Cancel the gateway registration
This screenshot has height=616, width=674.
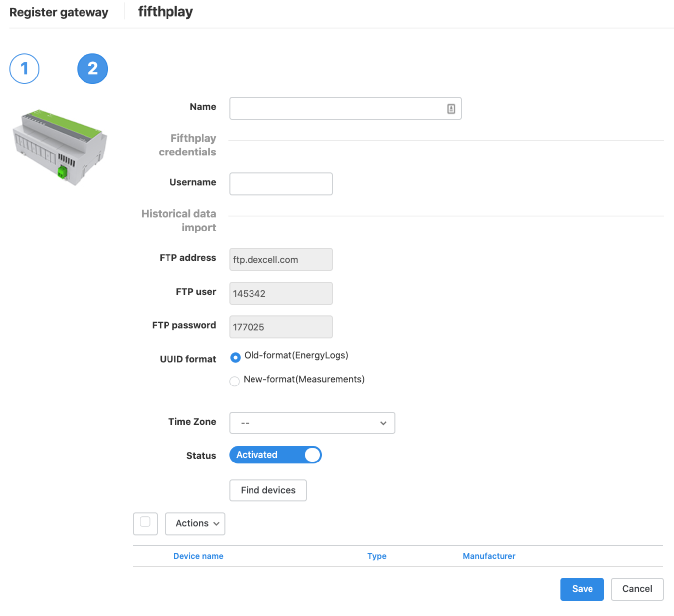pyautogui.click(x=637, y=589)
